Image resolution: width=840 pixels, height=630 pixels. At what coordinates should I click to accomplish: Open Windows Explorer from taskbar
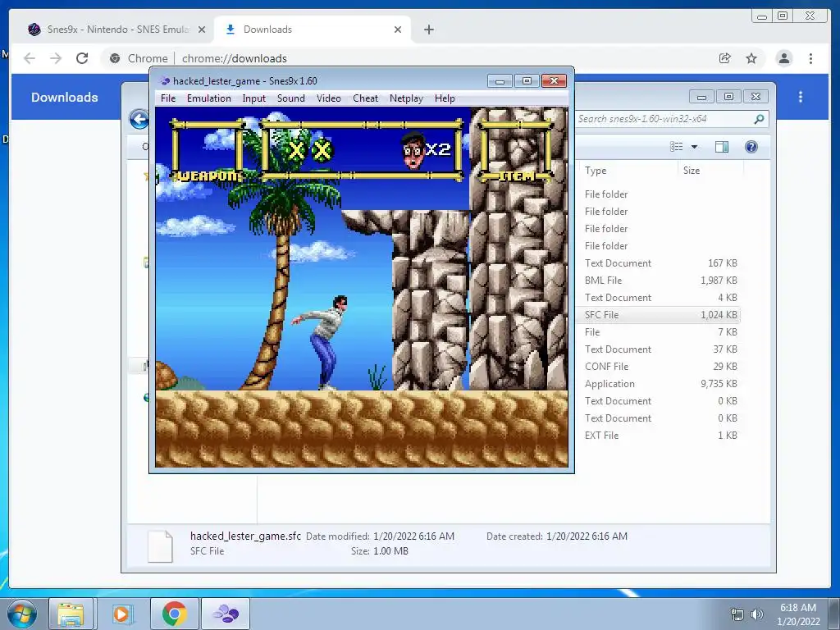click(71, 614)
